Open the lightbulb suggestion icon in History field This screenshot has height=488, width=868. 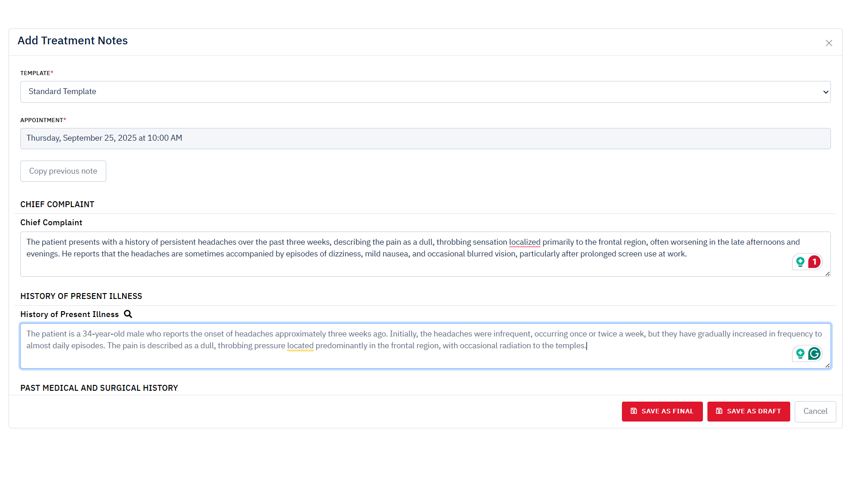coord(800,354)
